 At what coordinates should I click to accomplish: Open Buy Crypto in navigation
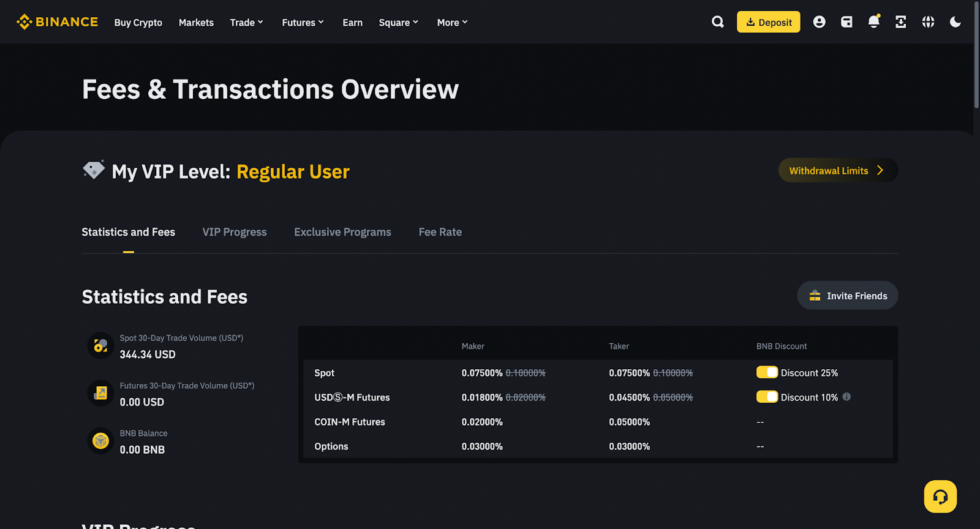coord(138,23)
